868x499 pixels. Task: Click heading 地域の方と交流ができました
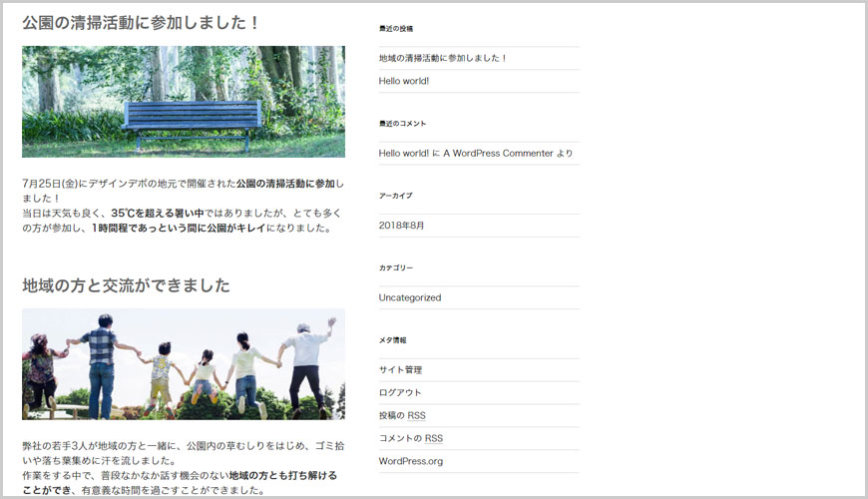126,285
